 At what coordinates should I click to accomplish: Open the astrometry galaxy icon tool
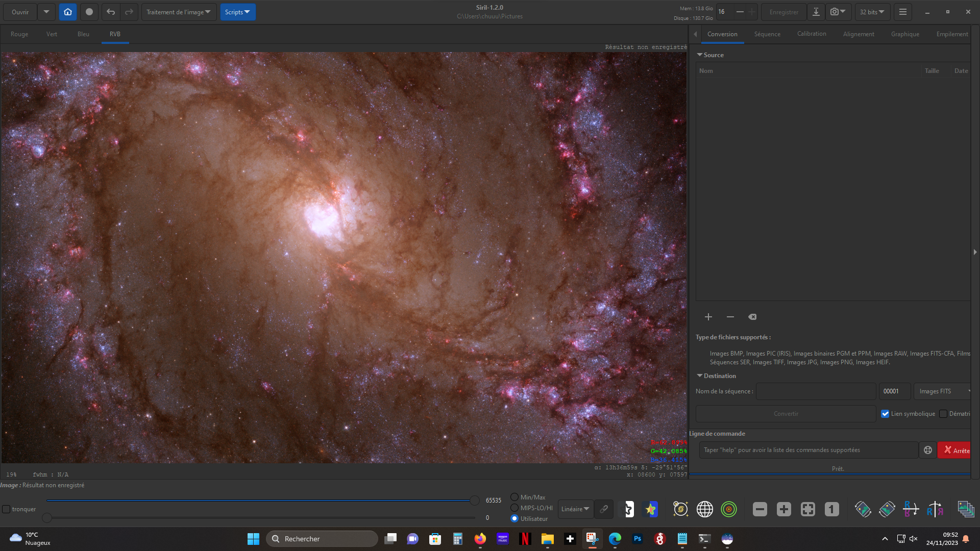pyautogui.click(x=681, y=509)
